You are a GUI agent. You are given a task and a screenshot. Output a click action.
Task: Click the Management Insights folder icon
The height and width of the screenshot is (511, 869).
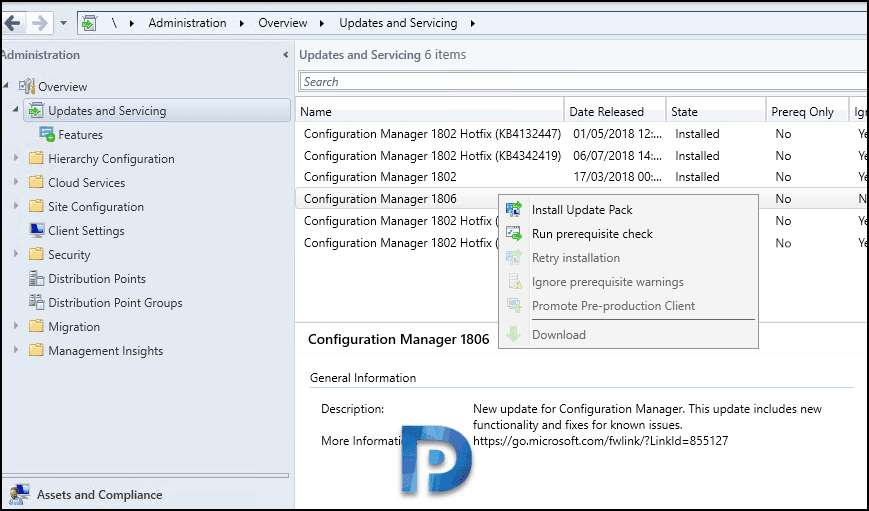point(36,350)
